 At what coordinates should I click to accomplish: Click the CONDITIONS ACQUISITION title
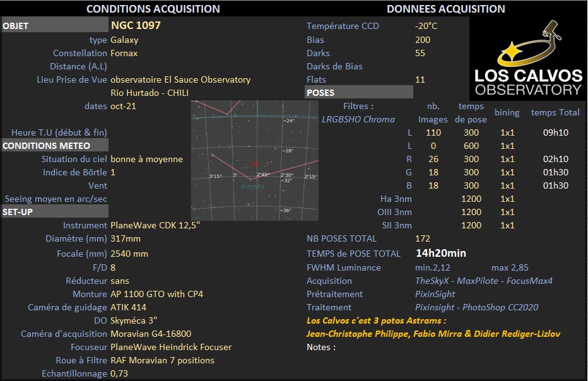(x=153, y=9)
